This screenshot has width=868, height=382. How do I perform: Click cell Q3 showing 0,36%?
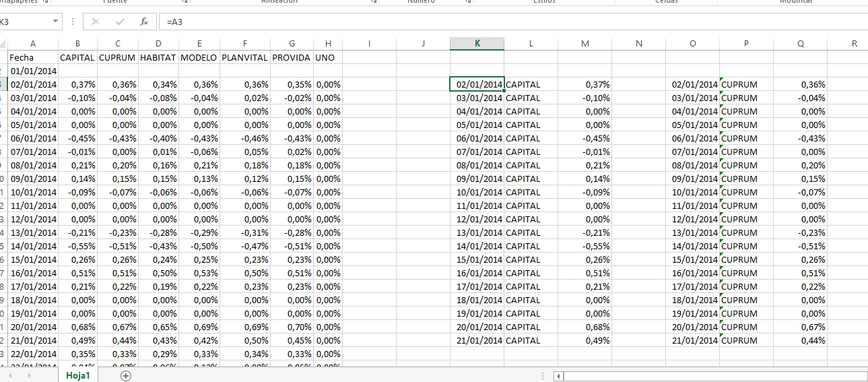pyautogui.click(x=800, y=84)
